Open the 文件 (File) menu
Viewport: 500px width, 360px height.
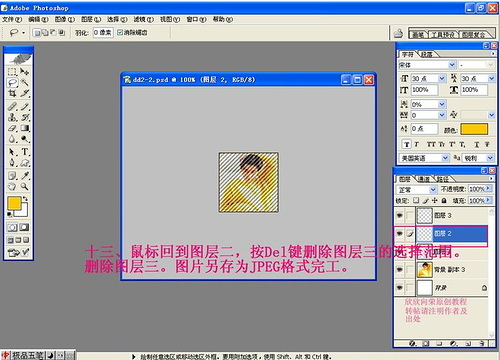[x=12, y=19]
